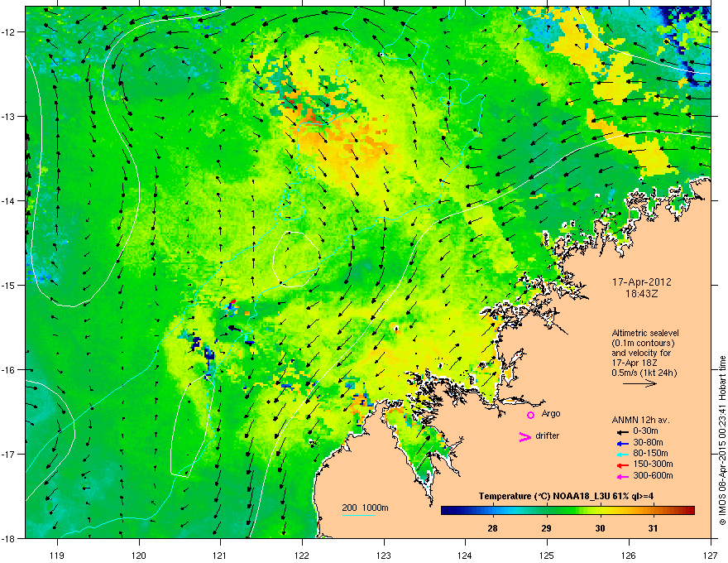
Task: Click the '(0.1m contours)' text
Action: [x=643, y=343]
